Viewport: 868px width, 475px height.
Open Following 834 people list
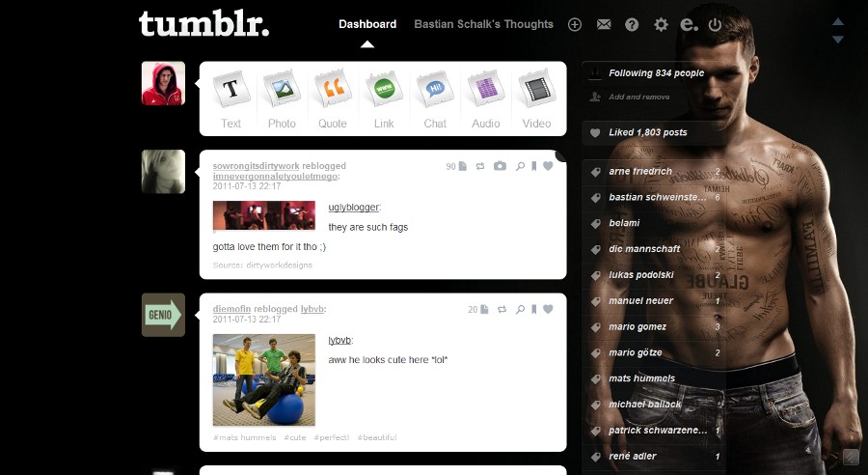click(653, 73)
